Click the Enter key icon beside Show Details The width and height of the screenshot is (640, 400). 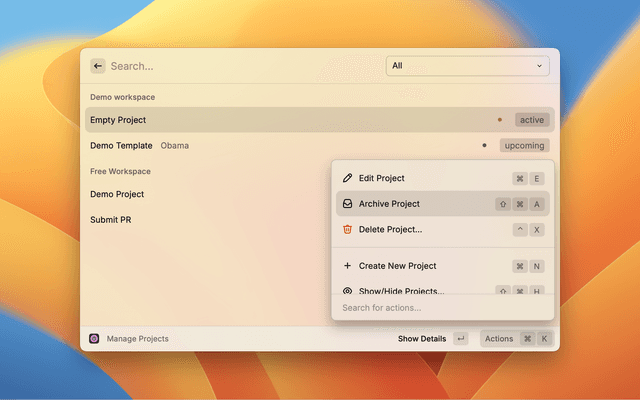460,339
